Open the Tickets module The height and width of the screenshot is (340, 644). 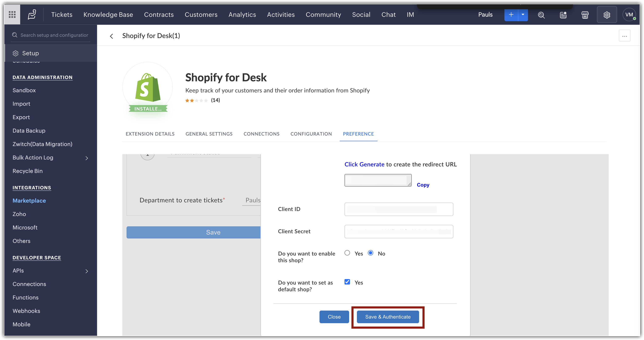pos(62,14)
